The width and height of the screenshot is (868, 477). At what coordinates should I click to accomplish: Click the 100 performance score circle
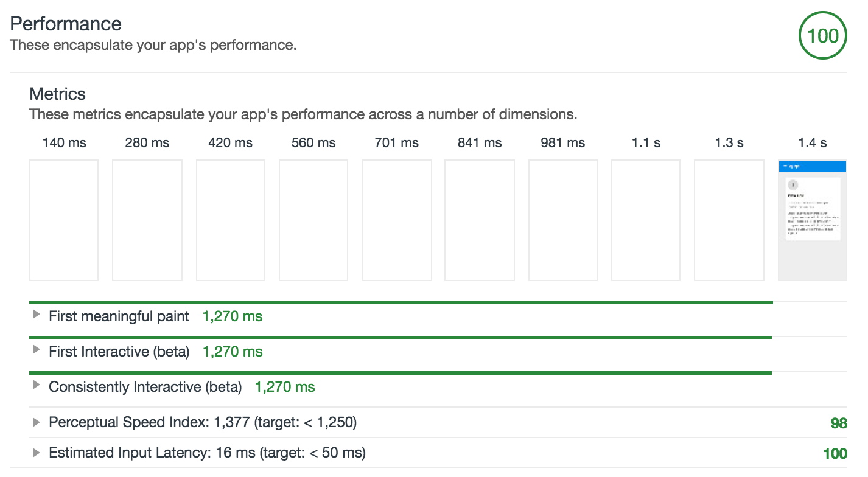click(x=823, y=36)
